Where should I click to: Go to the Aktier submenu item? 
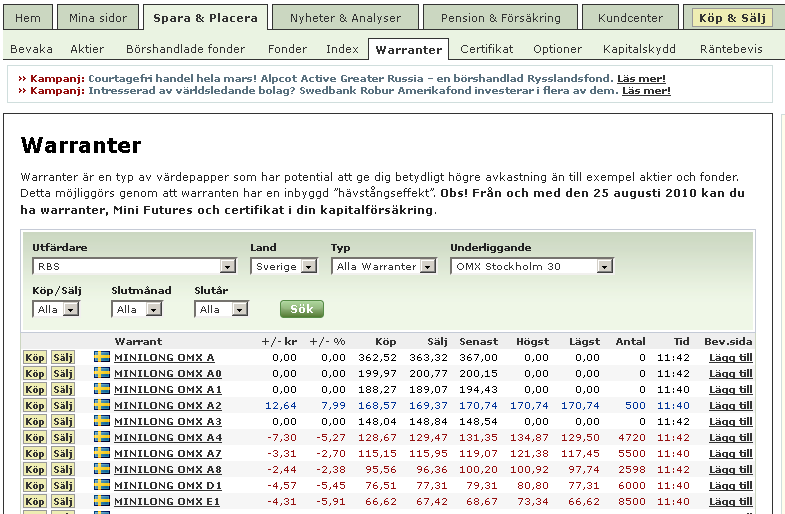pyautogui.click(x=87, y=49)
